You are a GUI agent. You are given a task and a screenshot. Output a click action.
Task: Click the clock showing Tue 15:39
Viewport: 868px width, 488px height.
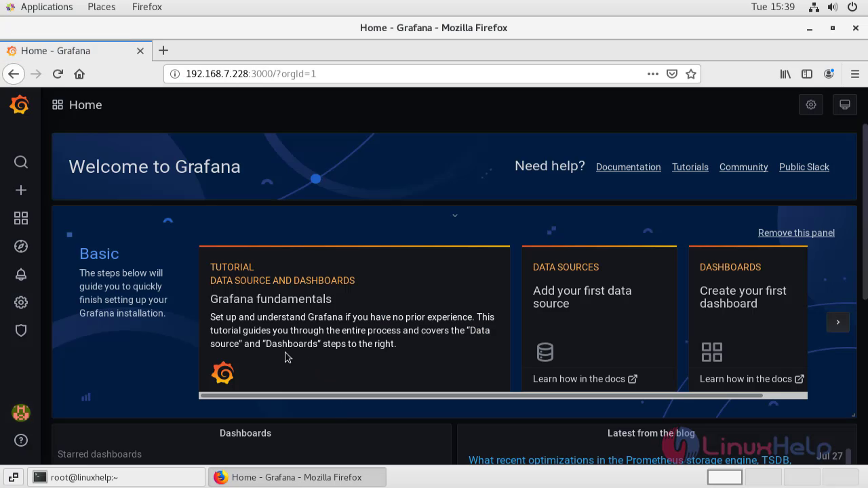(773, 7)
